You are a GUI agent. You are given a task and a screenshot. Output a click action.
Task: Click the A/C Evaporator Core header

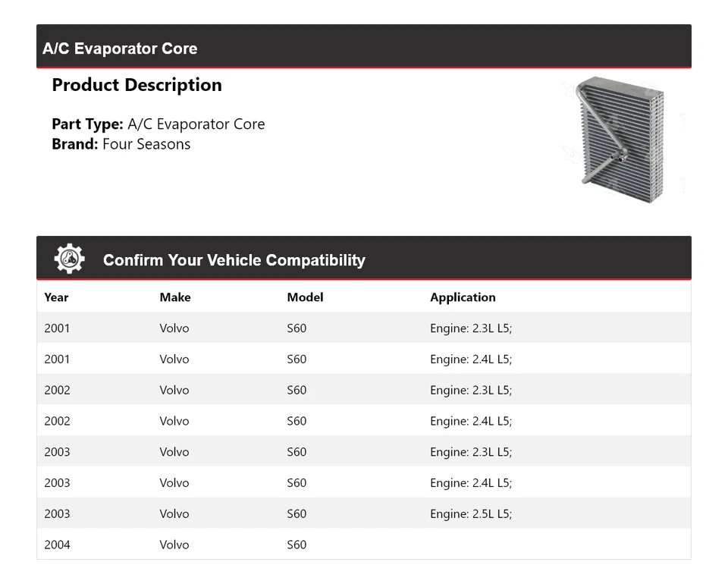coord(120,49)
